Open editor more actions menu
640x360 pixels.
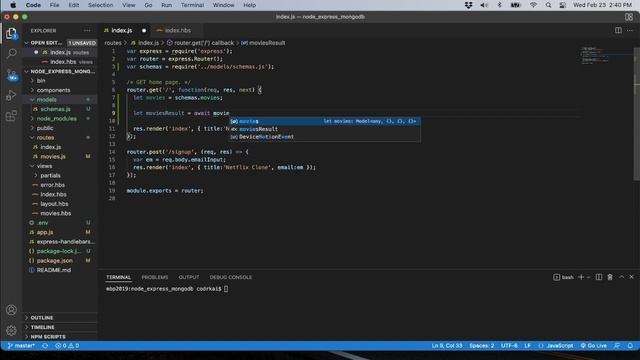[630, 31]
